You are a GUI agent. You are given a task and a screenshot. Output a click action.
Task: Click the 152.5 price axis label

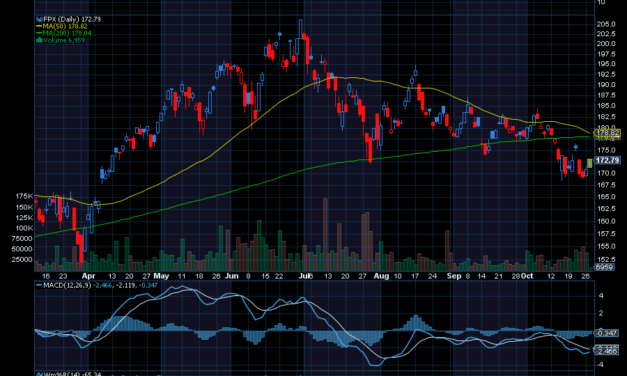[606, 259]
